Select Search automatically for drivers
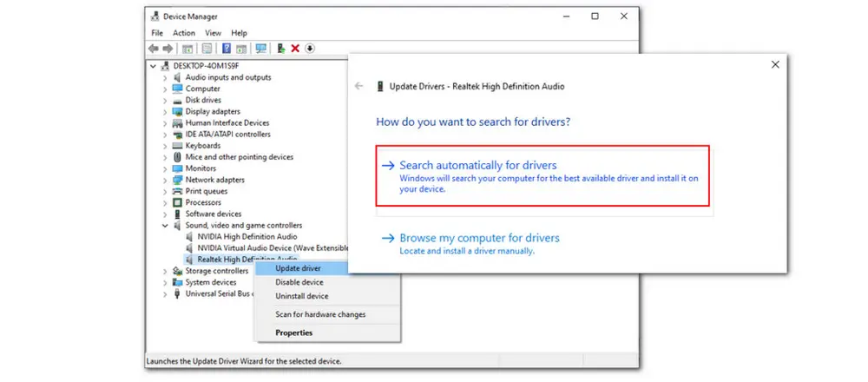Viewport: 868px width, 382px height. point(477,165)
